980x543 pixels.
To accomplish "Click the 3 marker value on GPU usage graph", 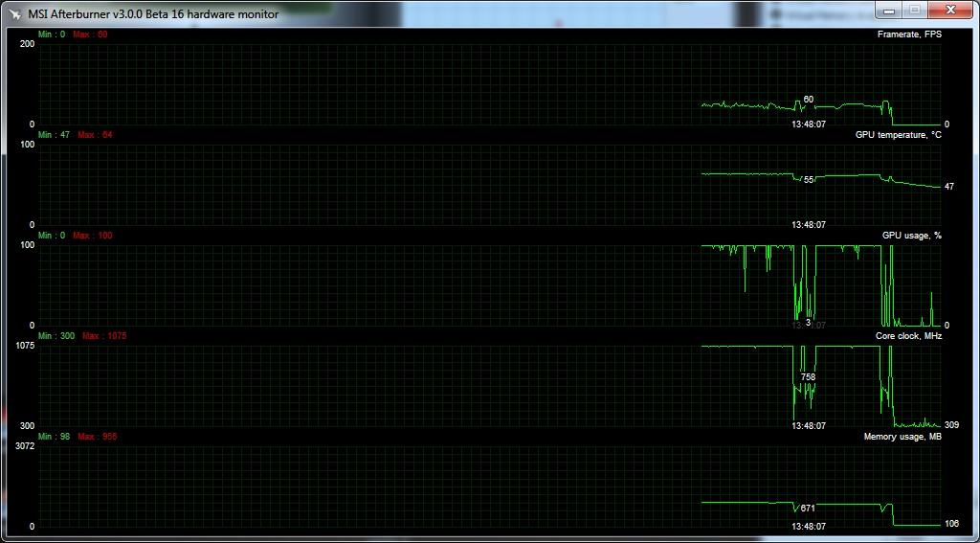I will (x=808, y=322).
